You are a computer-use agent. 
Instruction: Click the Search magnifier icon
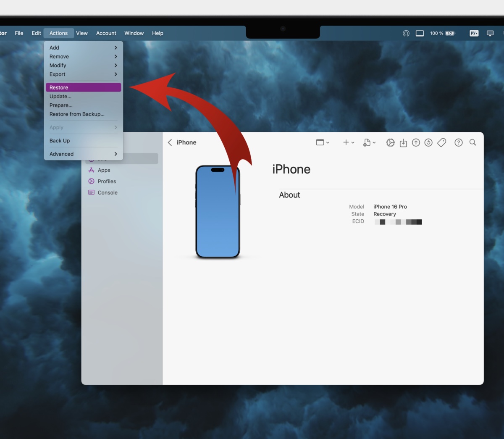click(472, 142)
